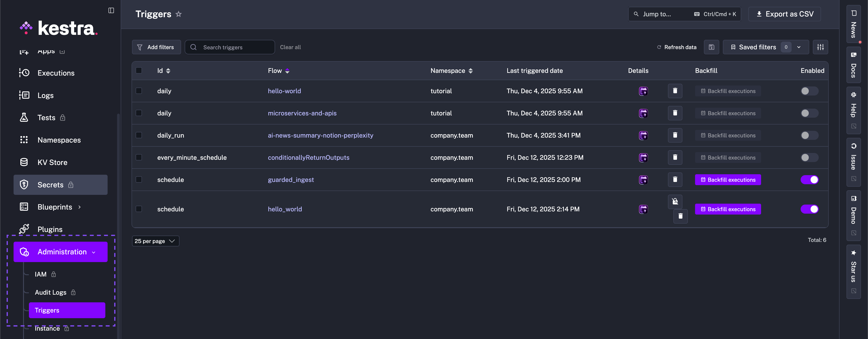Open the Namespaces sidebar item
This screenshot has height=339, width=868.
click(x=59, y=140)
